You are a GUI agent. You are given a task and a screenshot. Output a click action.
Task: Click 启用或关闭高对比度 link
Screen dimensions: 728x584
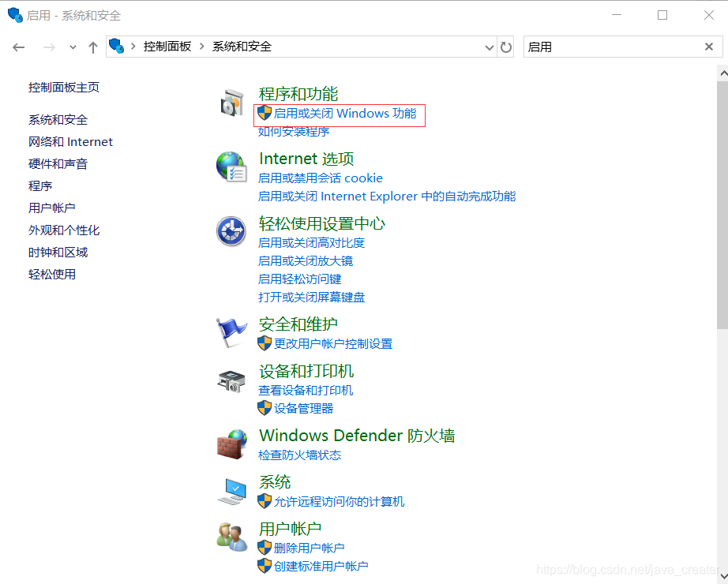click(x=312, y=242)
